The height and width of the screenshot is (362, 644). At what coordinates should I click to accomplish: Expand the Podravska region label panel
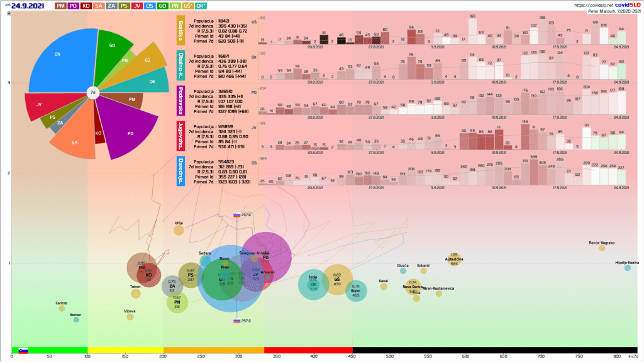[x=181, y=102]
